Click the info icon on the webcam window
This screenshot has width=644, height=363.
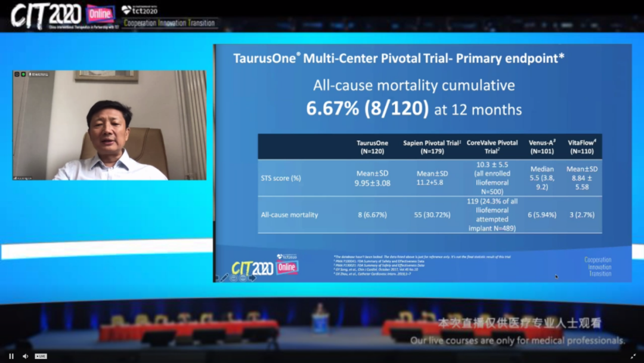(x=17, y=74)
